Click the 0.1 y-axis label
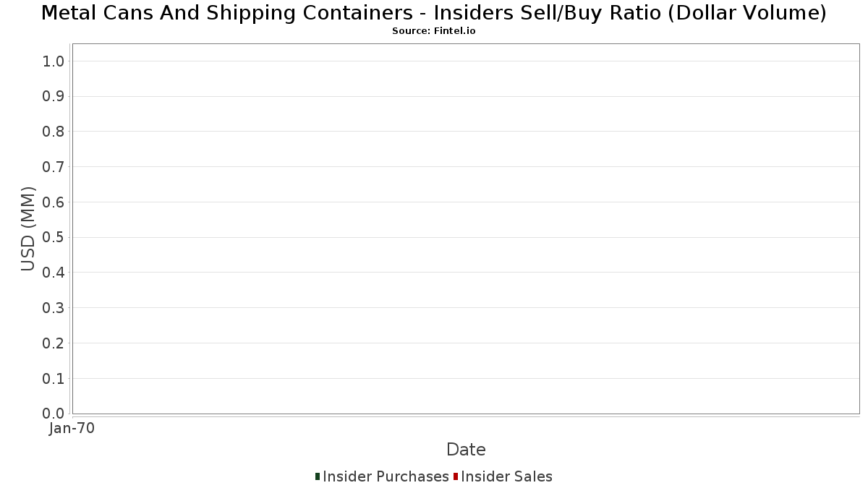The height and width of the screenshot is (488, 868). tap(54, 379)
